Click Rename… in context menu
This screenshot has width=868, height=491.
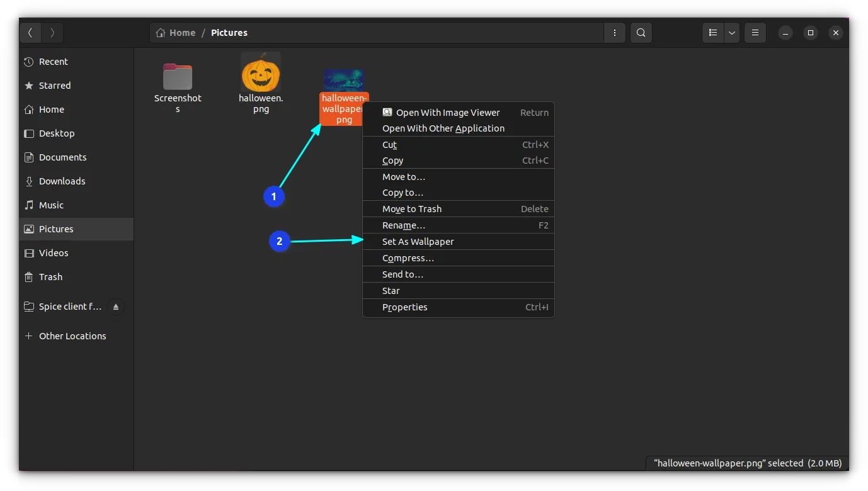403,225
